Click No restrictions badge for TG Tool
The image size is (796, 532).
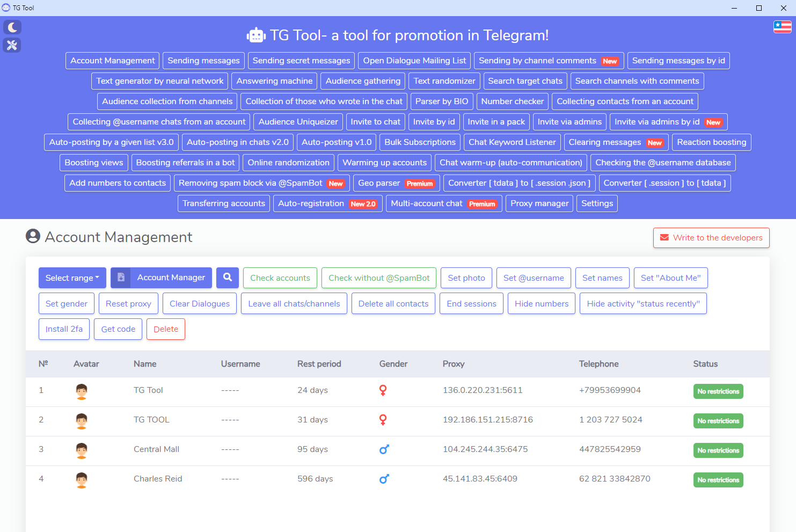pos(718,391)
